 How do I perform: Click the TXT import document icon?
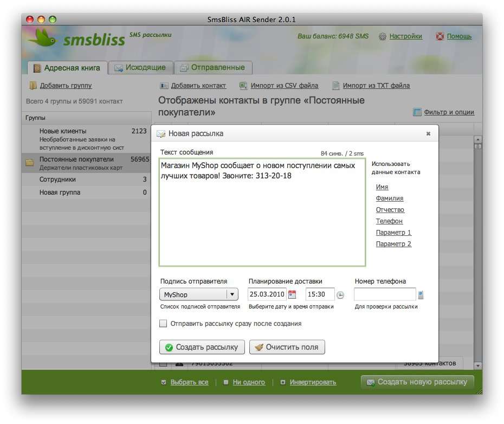336,86
